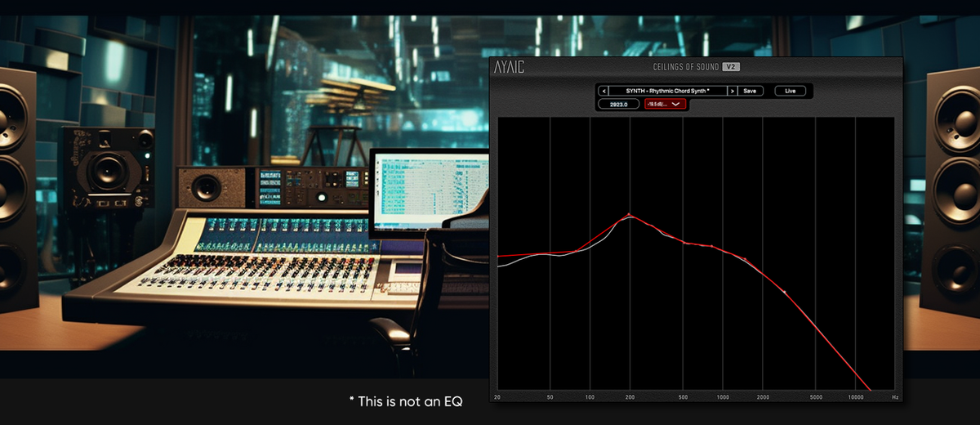Click the next preset arrow

point(733,91)
